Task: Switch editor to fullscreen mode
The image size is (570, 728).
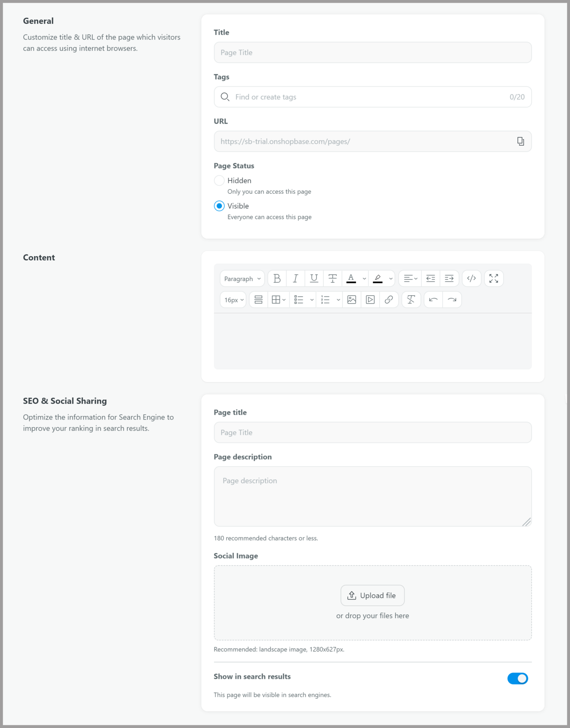Action: (x=494, y=278)
